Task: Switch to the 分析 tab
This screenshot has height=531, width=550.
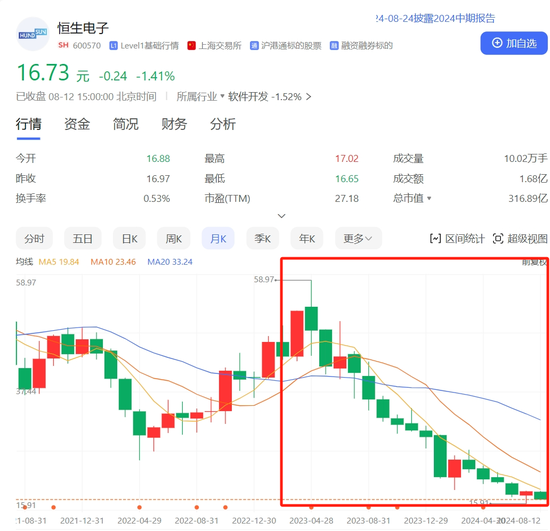Action: pyautogui.click(x=223, y=125)
